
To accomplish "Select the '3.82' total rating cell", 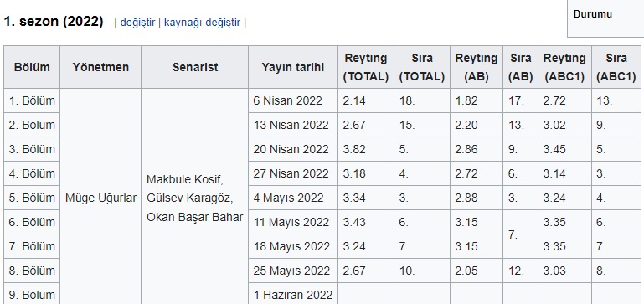I will click(365, 149).
